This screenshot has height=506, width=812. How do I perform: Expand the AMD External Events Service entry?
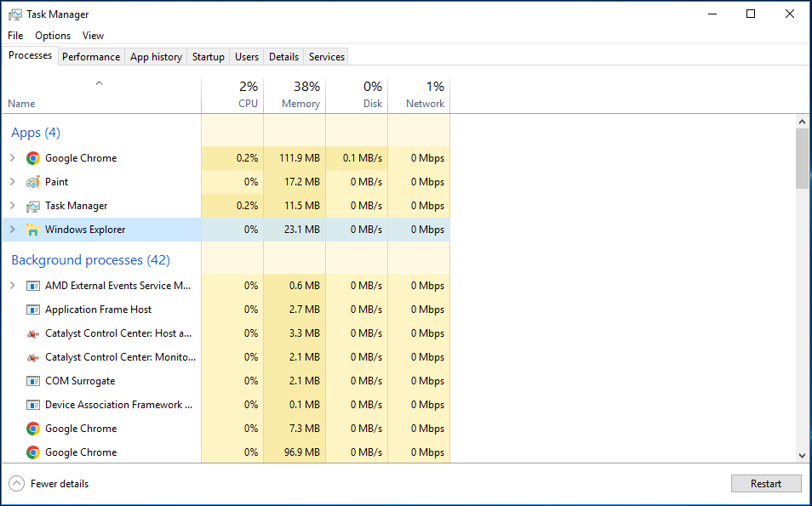click(13, 285)
